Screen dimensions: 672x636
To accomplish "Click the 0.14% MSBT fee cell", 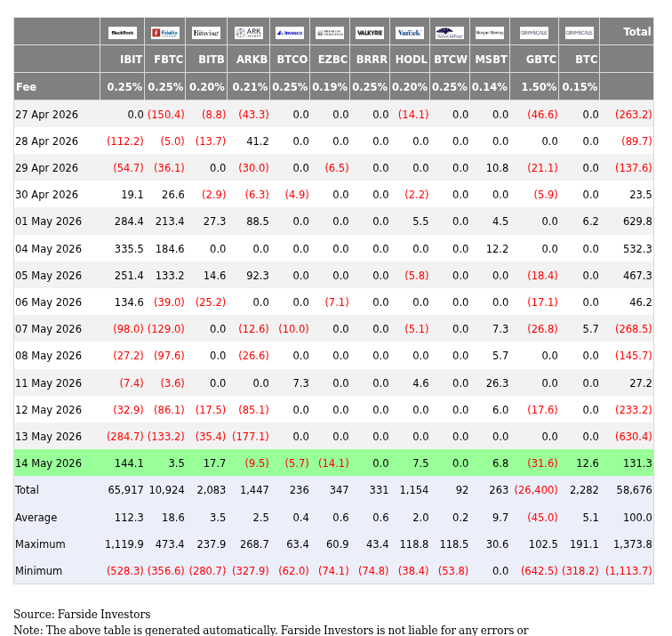I will click(x=490, y=86).
